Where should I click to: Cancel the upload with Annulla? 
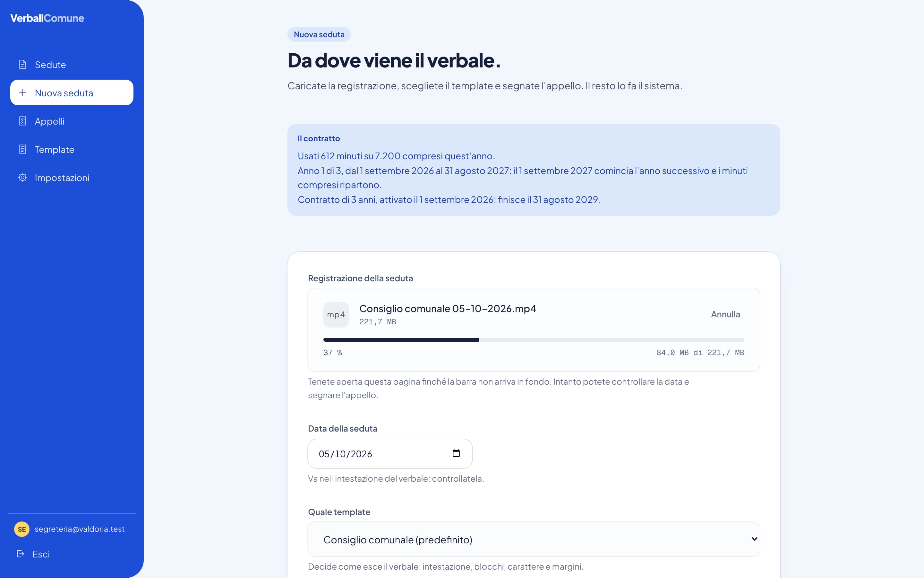pyautogui.click(x=725, y=314)
